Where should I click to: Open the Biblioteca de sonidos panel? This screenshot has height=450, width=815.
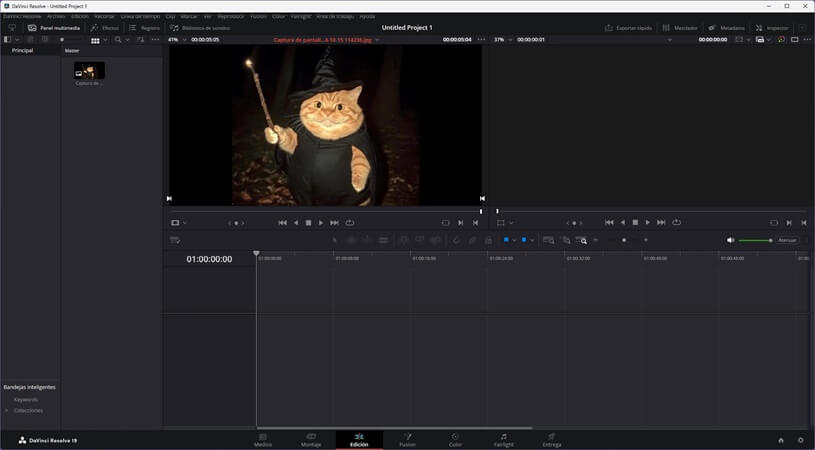coord(200,28)
